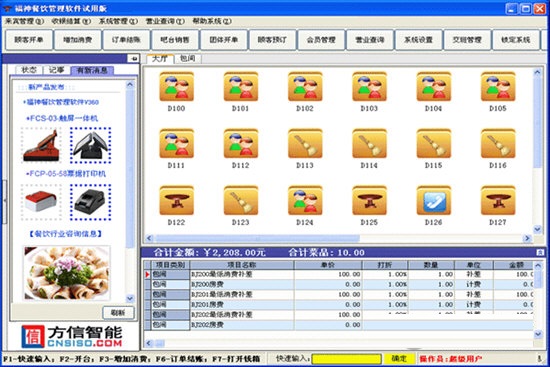
Task: Open 会员管理 from toolbar
Action: click(321, 40)
